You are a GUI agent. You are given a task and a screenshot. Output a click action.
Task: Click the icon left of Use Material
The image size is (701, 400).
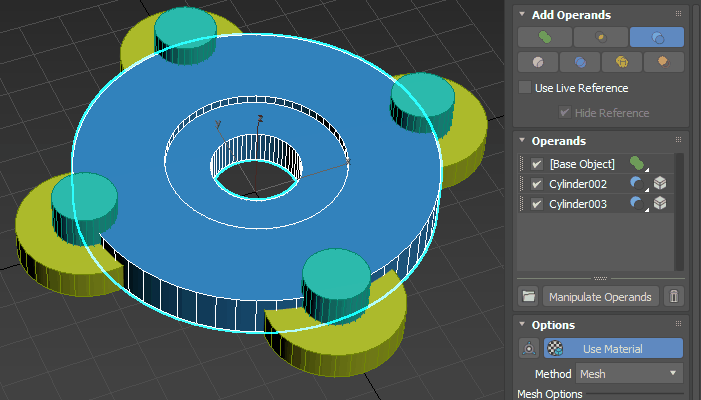(x=529, y=348)
